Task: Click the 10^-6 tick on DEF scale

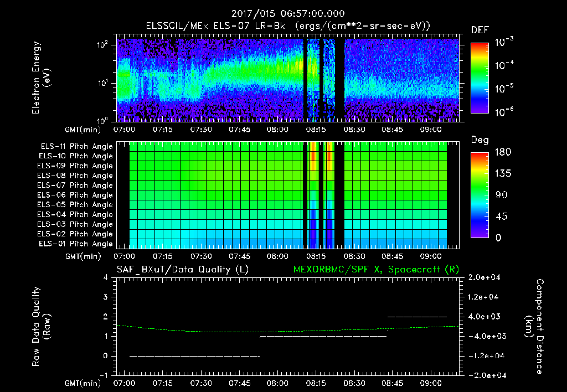Action: point(504,112)
